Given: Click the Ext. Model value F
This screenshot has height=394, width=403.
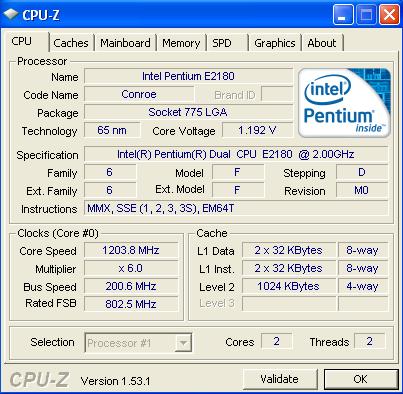Looking at the screenshot, I should point(238,190).
